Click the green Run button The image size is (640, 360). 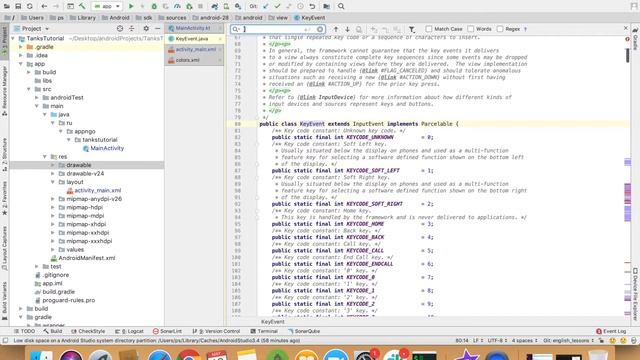click(x=131, y=6)
